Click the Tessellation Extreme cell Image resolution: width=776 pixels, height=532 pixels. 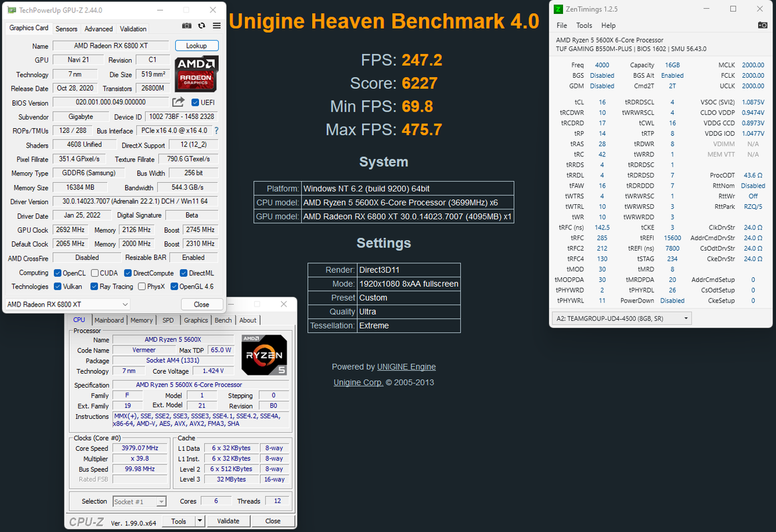click(x=409, y=326)
